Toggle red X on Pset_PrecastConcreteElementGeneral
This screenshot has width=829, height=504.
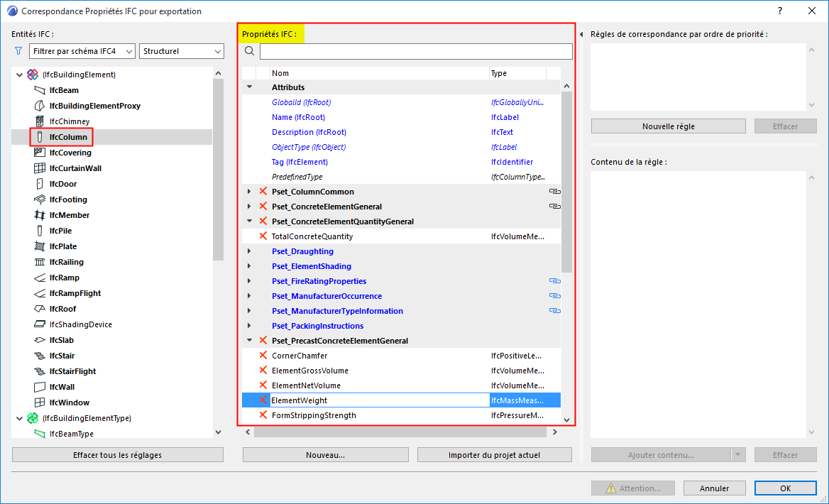pyautogui.click(x=263, y=341)
